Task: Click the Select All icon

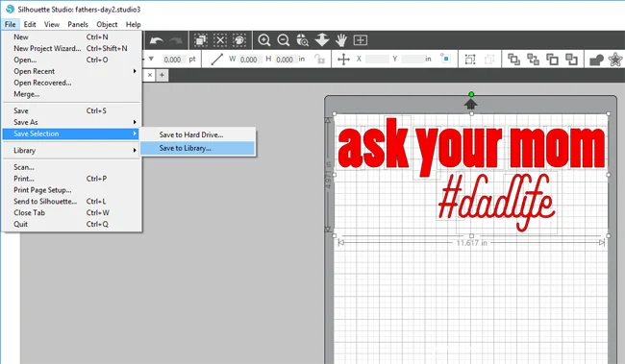Action: click(x=201, y=39)
